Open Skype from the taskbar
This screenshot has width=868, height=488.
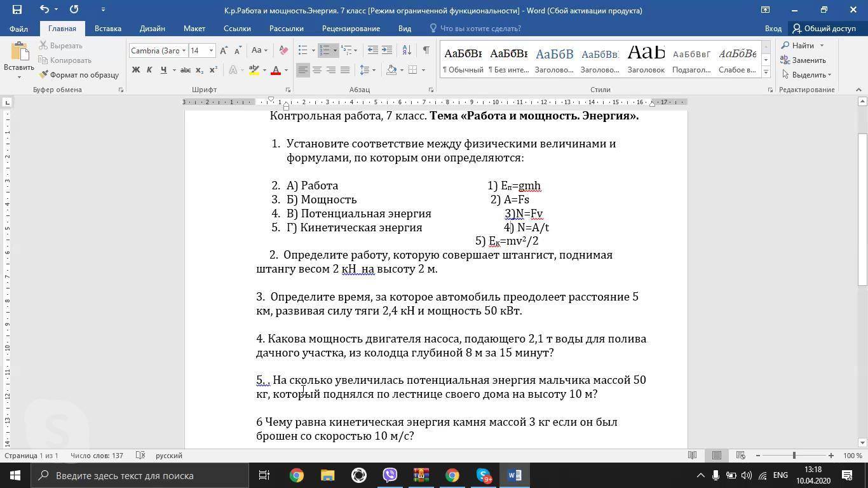coord(484,475)
